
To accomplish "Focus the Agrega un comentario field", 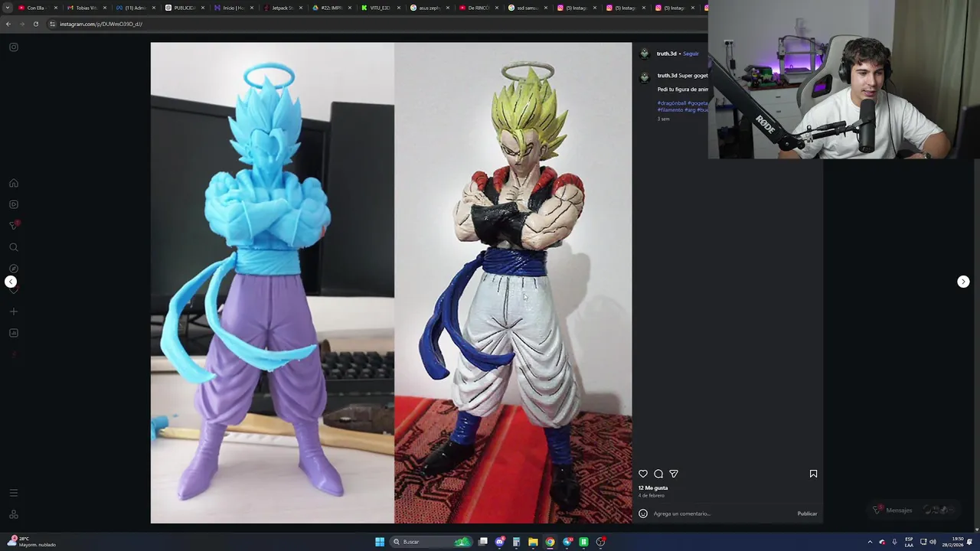I will click(720, 514).
